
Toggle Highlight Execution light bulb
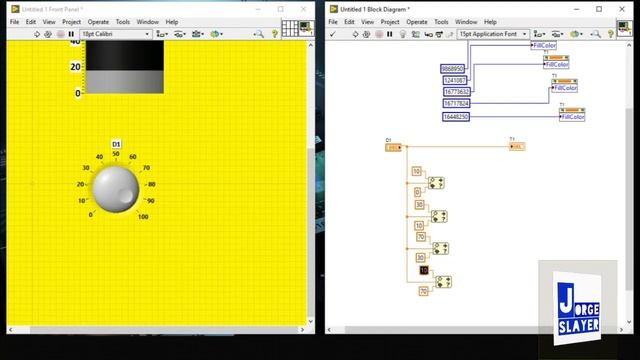point(402,34)
